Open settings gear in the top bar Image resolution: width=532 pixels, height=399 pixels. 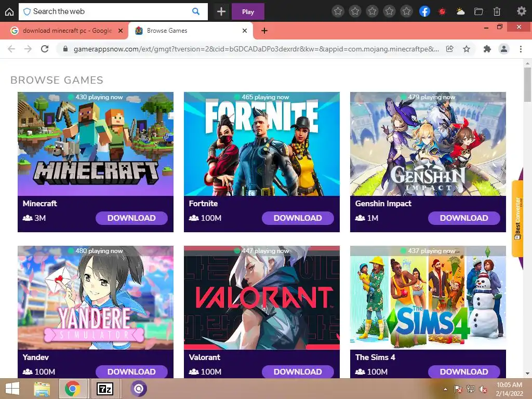(522, 11)
